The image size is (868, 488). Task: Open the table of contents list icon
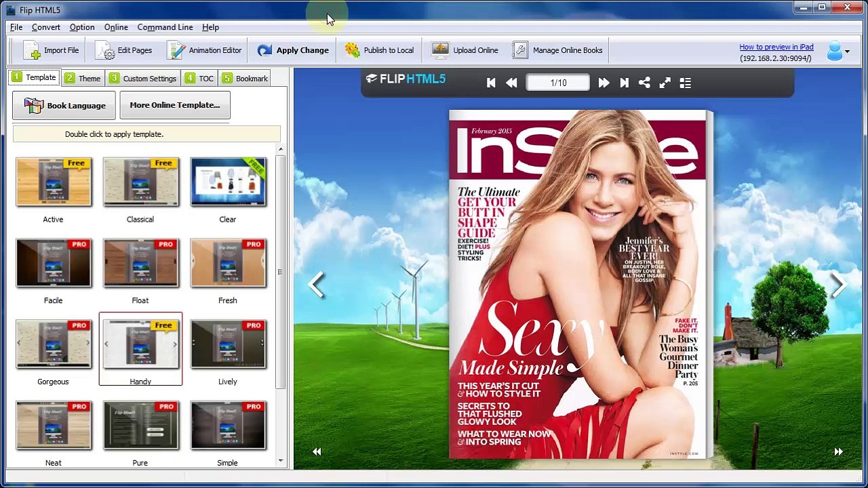(685, 83)
